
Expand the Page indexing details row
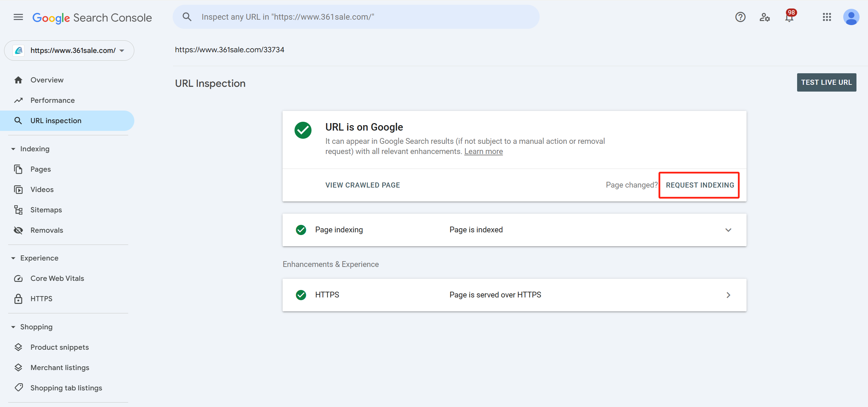728,230
